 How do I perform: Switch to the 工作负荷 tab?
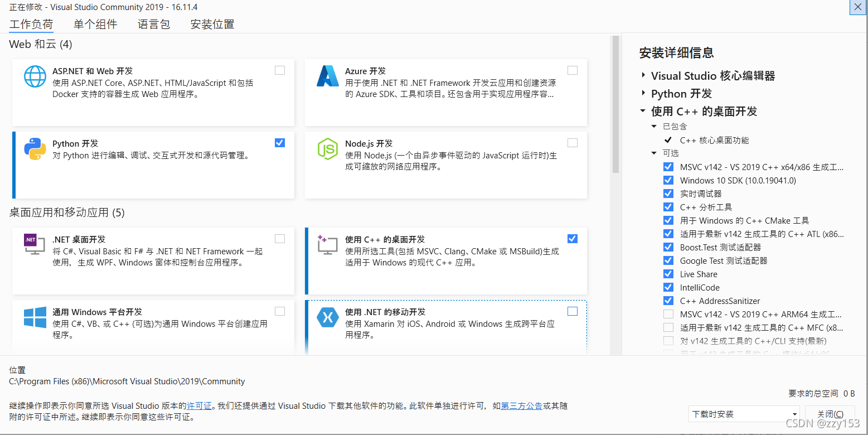click(x=31, y=24)
